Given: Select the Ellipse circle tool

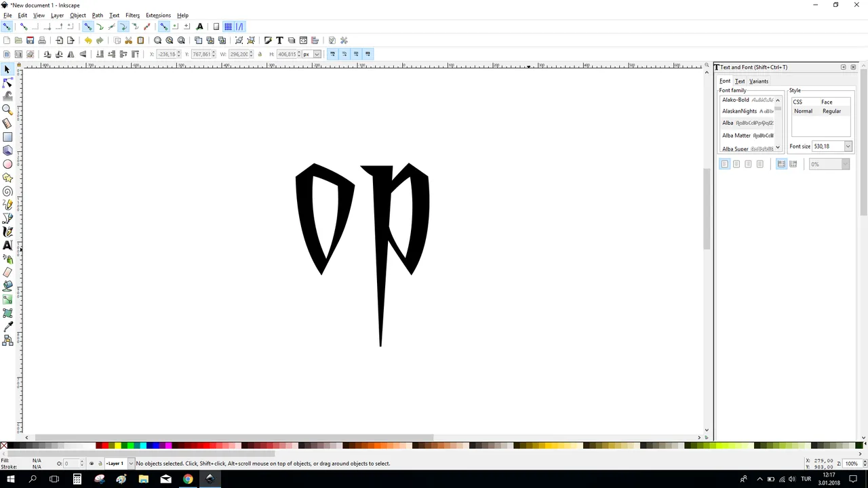Looking at the screenshot, I should (x=7, y=164).
